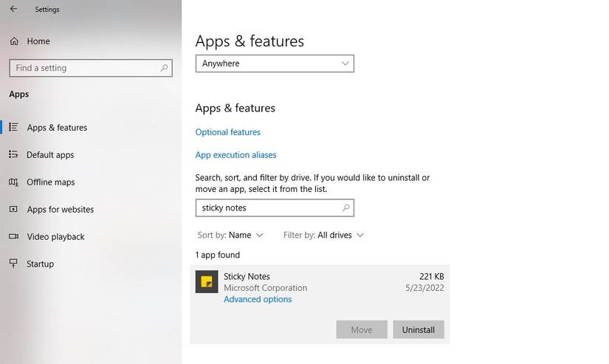
Task: Click the back arrow in Settings
Action: click(13, 10)
